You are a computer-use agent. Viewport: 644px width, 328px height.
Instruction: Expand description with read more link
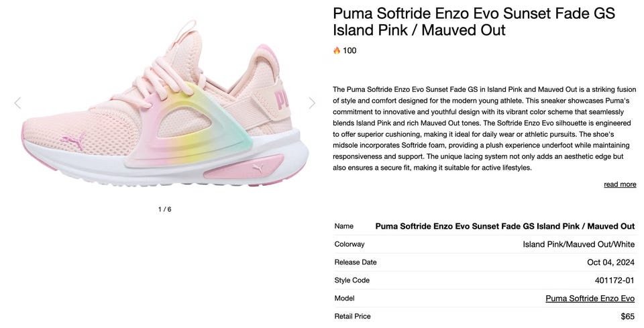coord(620,184)
